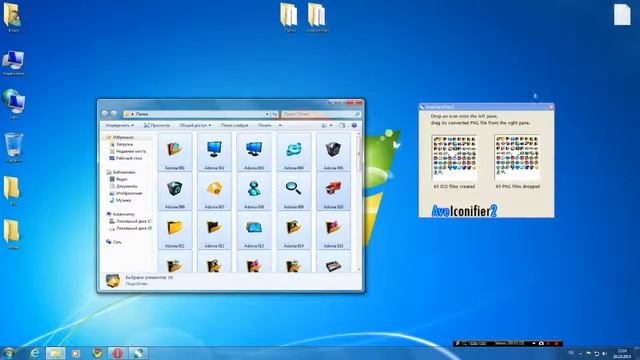Image resolution: width=640 pixels, height=360 pixels.
Task: Open the Recycle Bin on the desktop
Action: 13,147
